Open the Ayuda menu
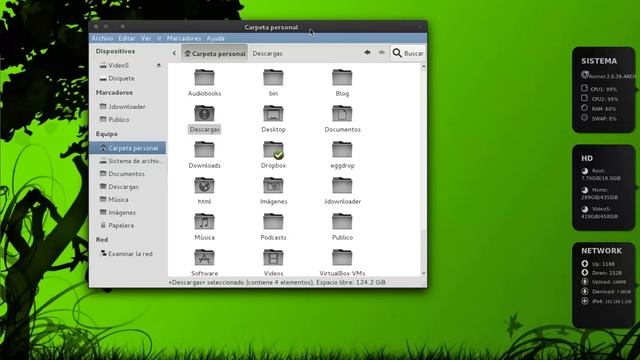The width and height of the screenshot is (640, 360). [216, 38]
